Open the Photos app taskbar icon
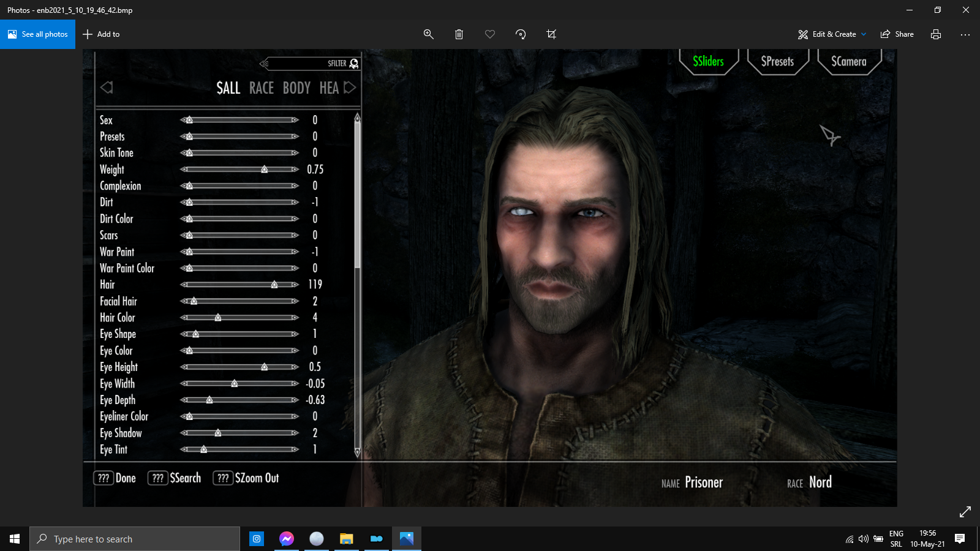 pos(407,539)
